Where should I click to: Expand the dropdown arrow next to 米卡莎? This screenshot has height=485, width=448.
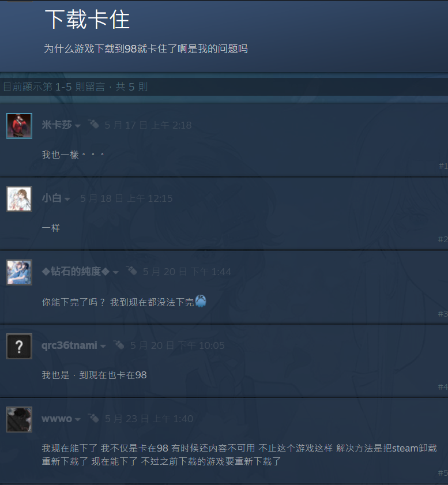click(x=78, y=126)
